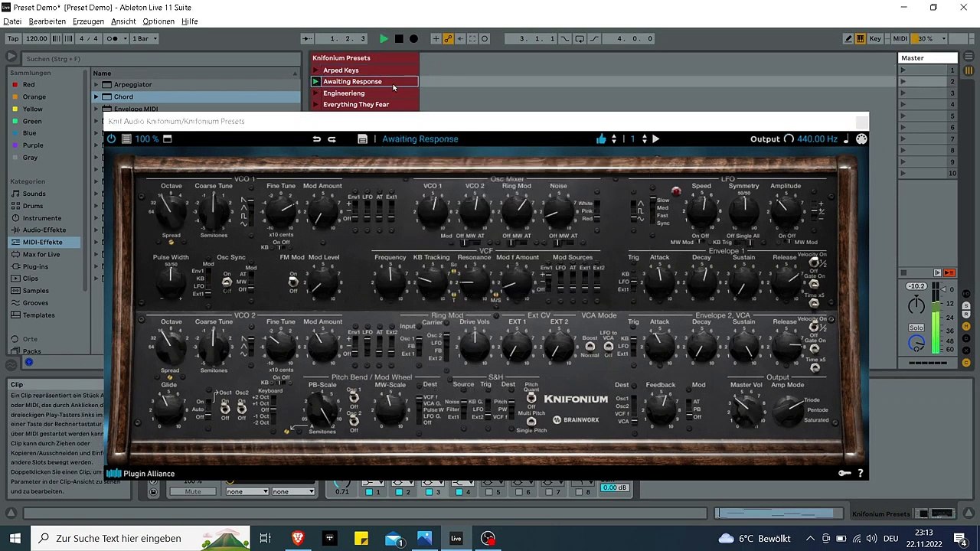Toggle the Solo button on Master
Viewport: 980px width, 551px height.
click(916, 328)
